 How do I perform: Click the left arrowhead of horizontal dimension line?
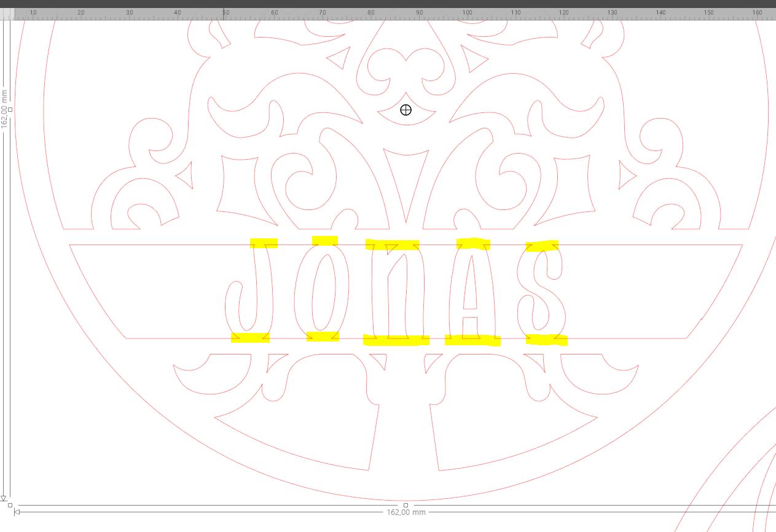click(17, 512)
